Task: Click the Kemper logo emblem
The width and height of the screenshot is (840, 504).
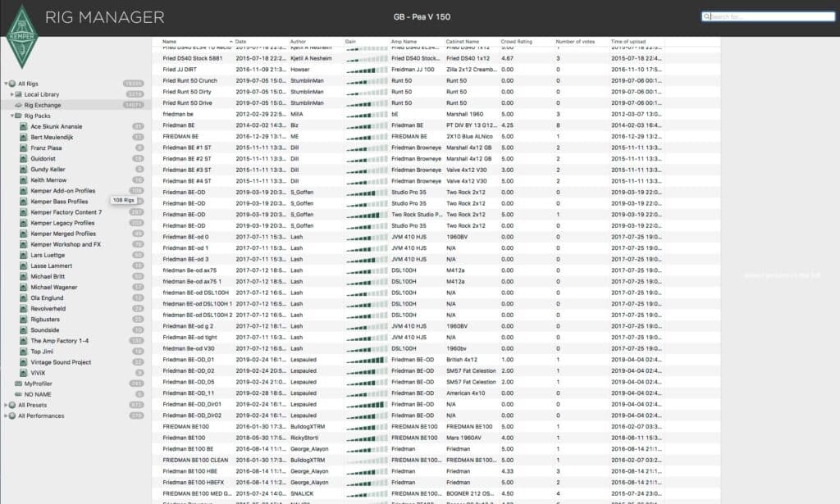Action: [22, 36]
